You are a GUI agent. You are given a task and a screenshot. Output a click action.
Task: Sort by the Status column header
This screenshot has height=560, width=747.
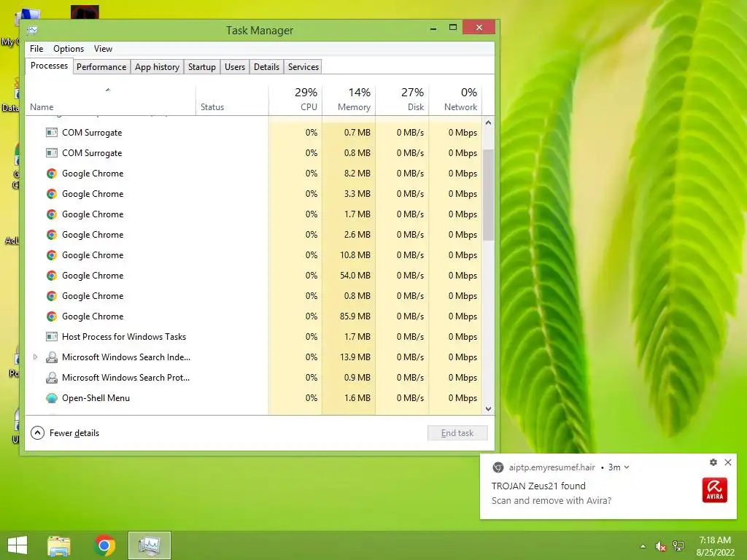pos(232,100)
